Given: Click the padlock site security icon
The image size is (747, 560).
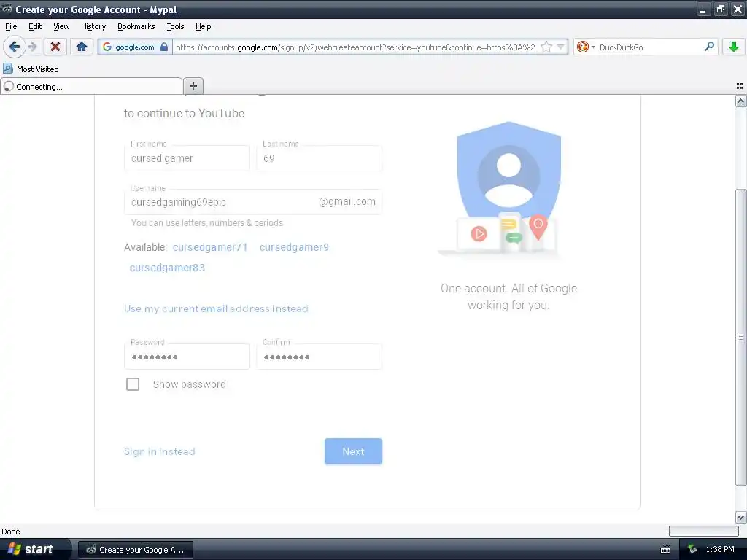Looking at the screenshot, I should [x=164, y=47].
